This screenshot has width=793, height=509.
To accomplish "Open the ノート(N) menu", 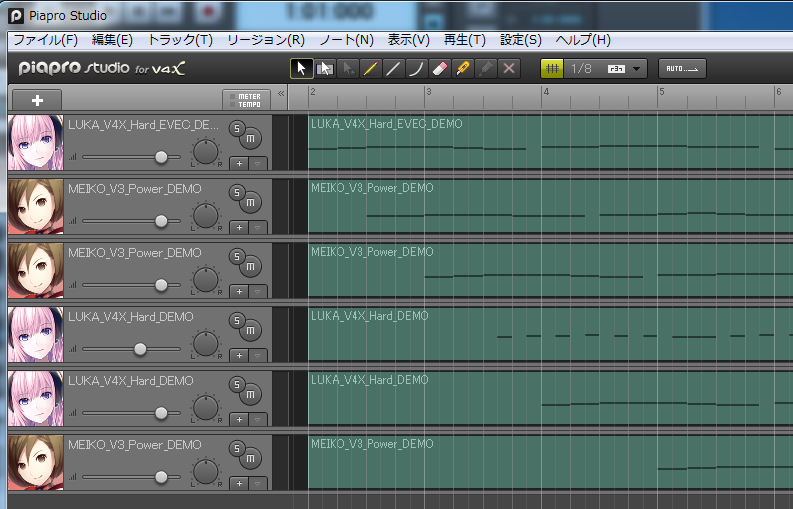I will (x=346, y=40).
